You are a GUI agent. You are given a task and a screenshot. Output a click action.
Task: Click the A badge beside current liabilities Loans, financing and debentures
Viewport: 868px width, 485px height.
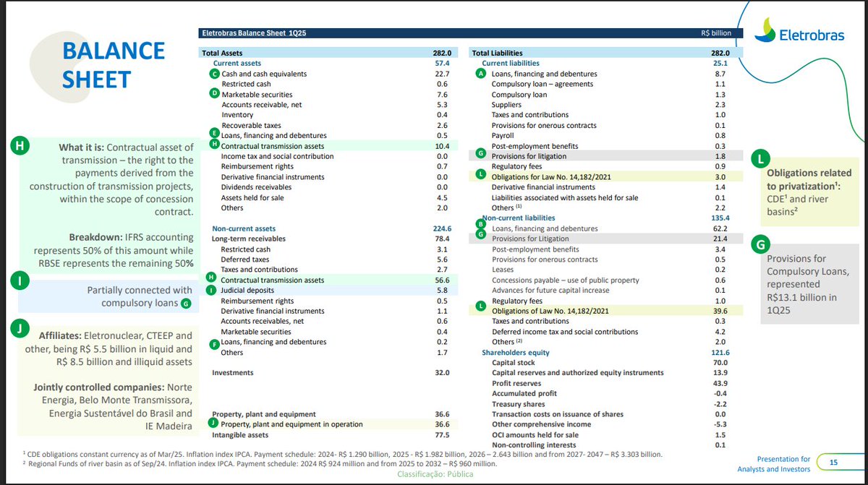(x=482, y=74)
